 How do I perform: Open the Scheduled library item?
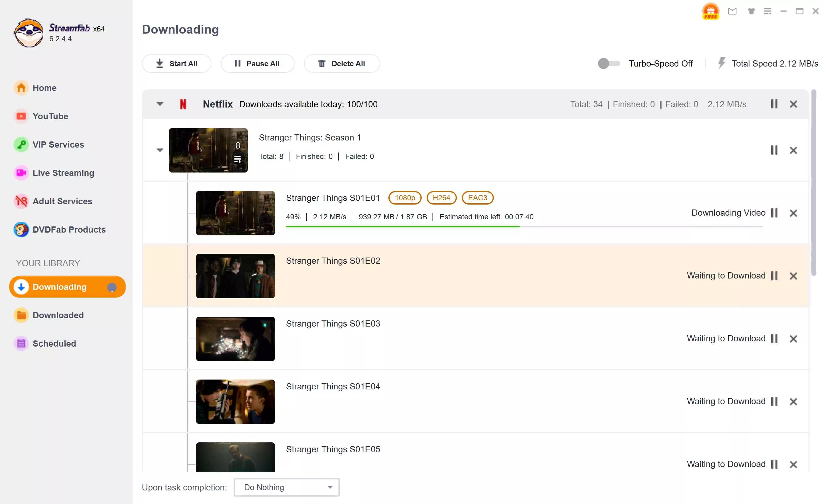[x=45, y=343]
